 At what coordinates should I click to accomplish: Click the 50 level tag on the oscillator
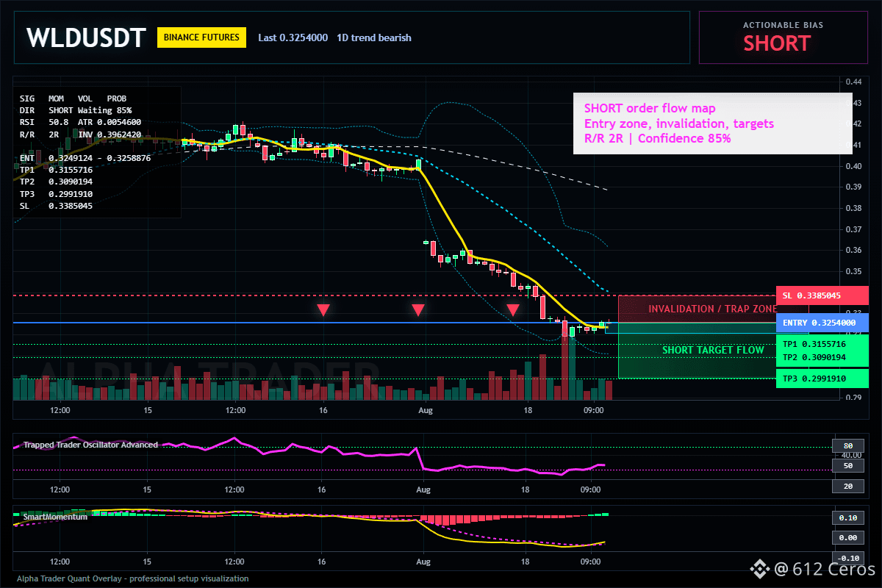[x=847, y=466]
